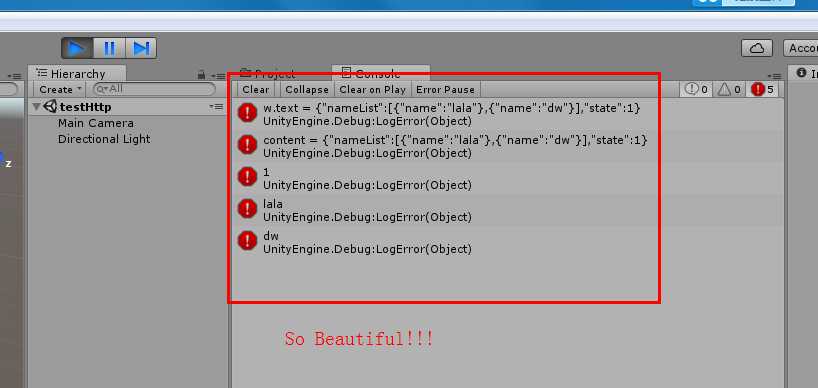Screen dimensions: 818x388
Task: Toggle the error message filter showing 5
Action: (762, 90)
